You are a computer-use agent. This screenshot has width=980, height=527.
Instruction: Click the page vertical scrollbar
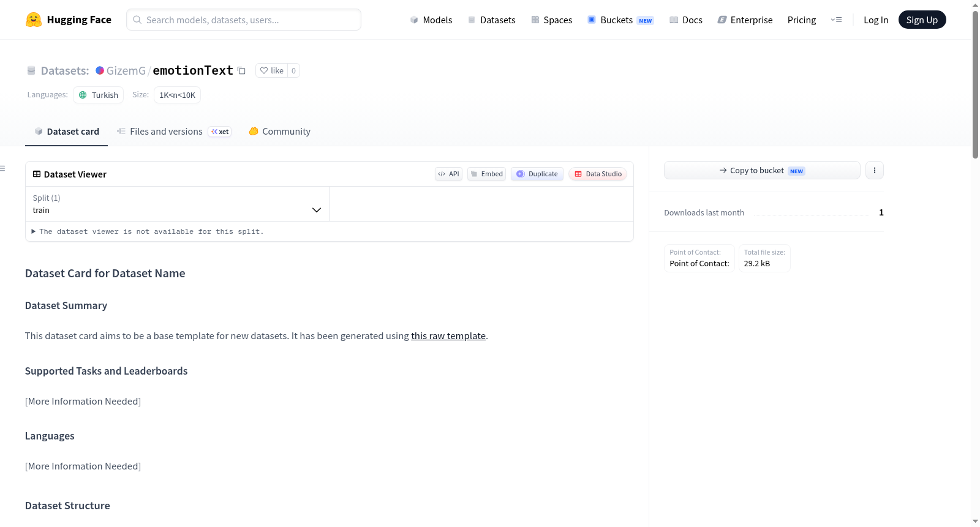click(x=975, y=84)
